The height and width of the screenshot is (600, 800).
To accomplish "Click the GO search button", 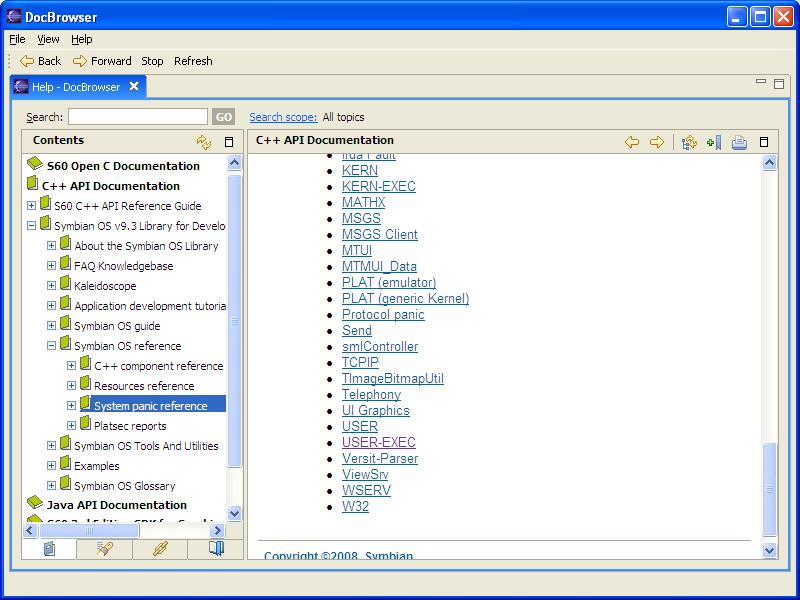I will pos(224,117).
